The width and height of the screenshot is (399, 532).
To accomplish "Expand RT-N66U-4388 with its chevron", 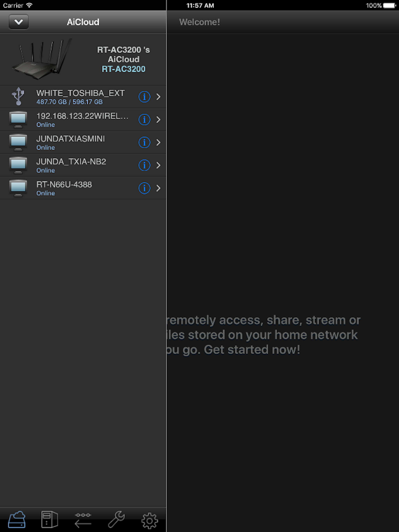I will pos(158,188).
